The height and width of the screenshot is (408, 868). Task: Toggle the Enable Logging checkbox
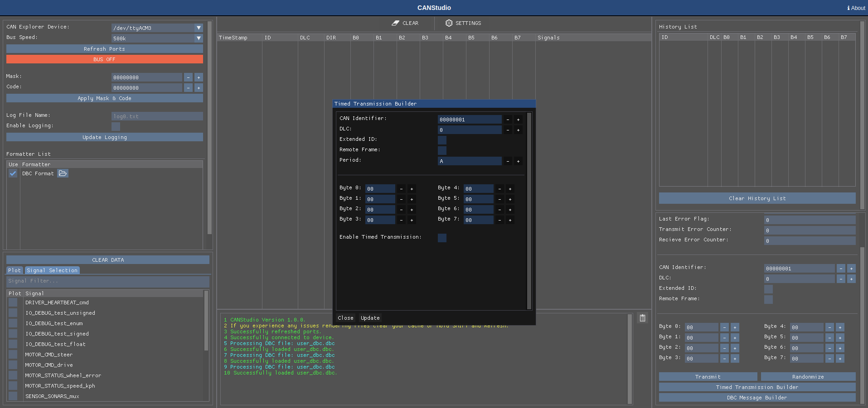click(116, 126)
